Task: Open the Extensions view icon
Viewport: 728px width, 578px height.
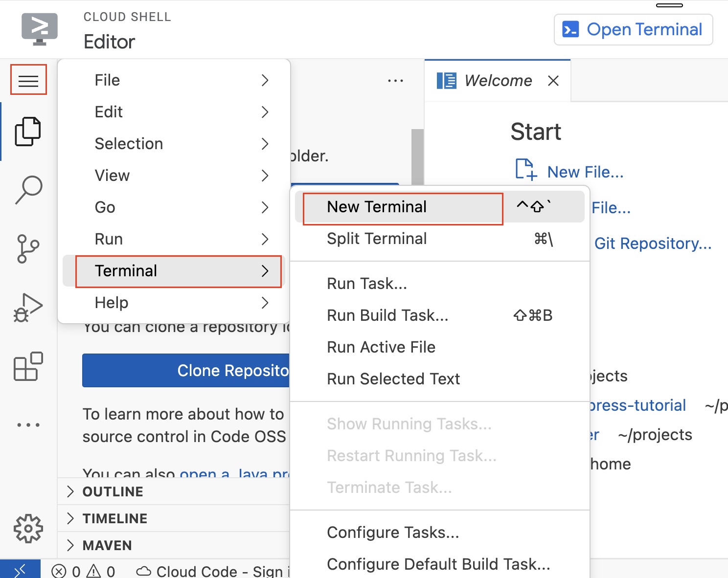Action: tap(28, 366)
